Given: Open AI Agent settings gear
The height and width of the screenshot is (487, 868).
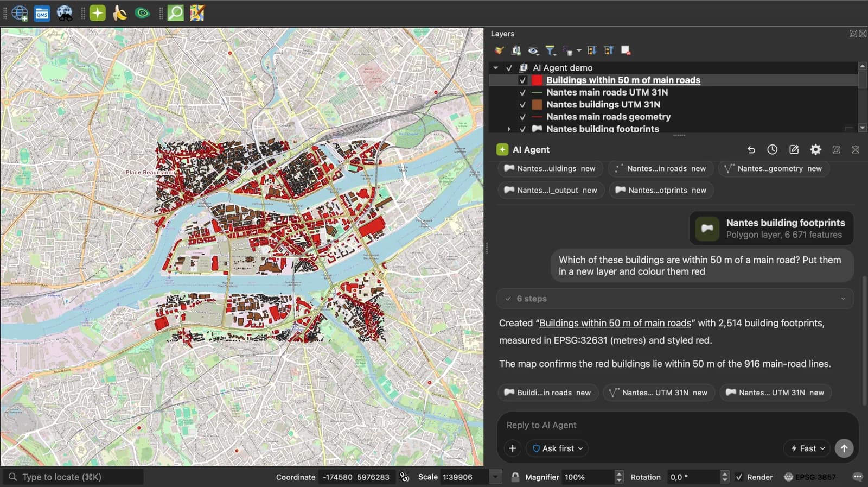Looking at the screenshot, I should tap(816, 150).
